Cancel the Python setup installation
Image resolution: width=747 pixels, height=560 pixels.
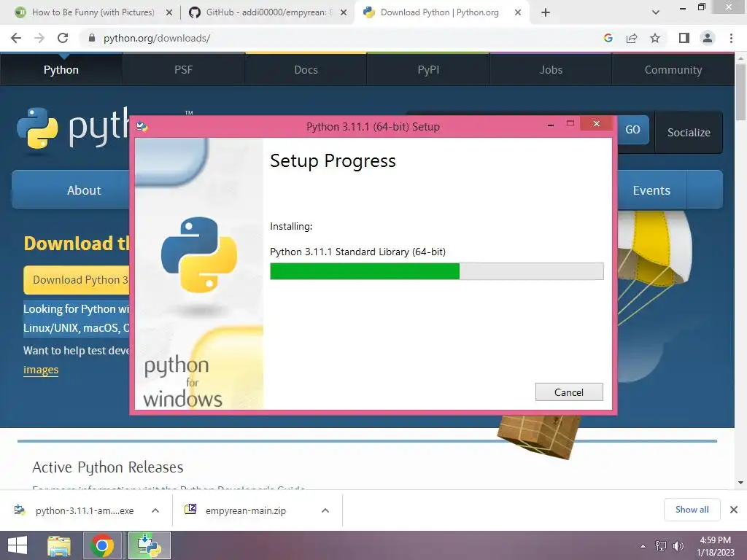(569, 392)
